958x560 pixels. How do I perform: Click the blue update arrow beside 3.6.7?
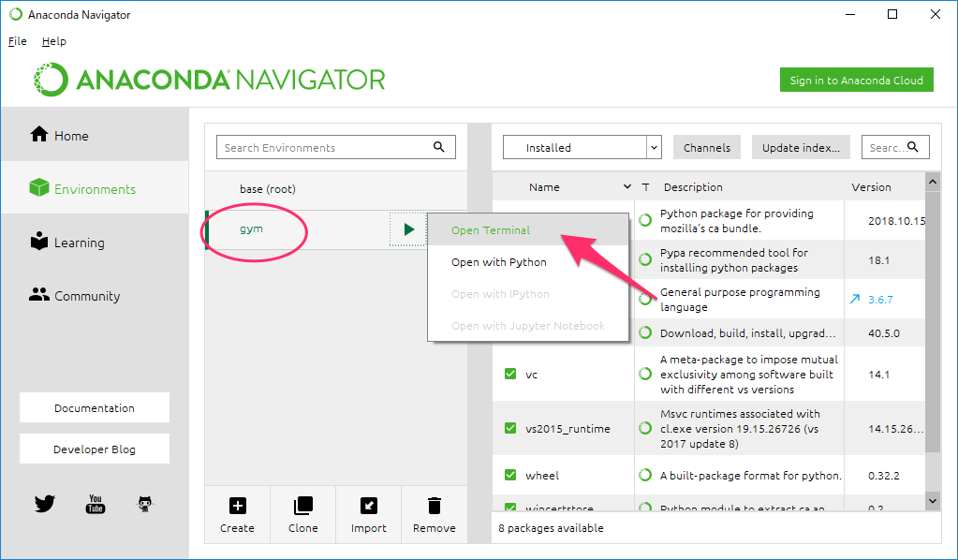click(x=855, y=299)
